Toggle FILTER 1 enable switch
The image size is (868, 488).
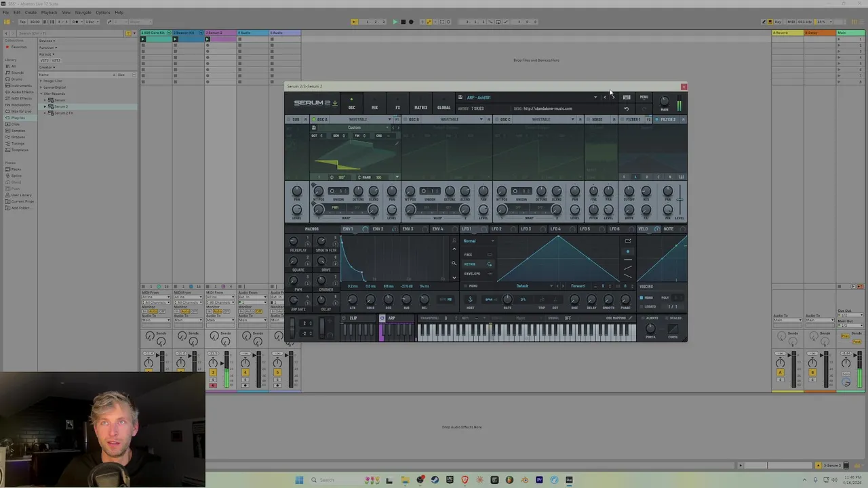[622, 119]
